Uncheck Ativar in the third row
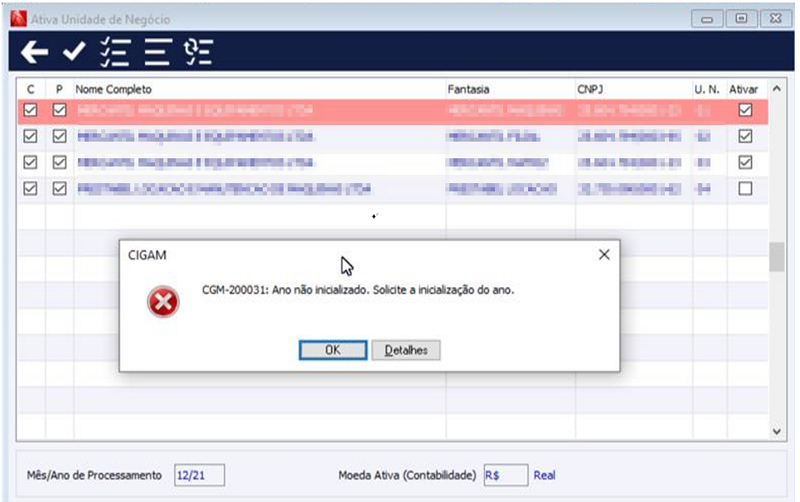 [x=745, y=163]
